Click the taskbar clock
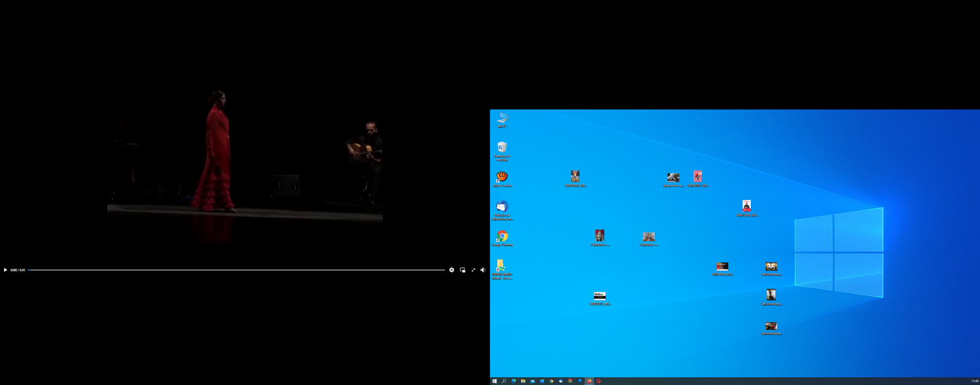The image size is (980, 385). click(x=974, y=381)
